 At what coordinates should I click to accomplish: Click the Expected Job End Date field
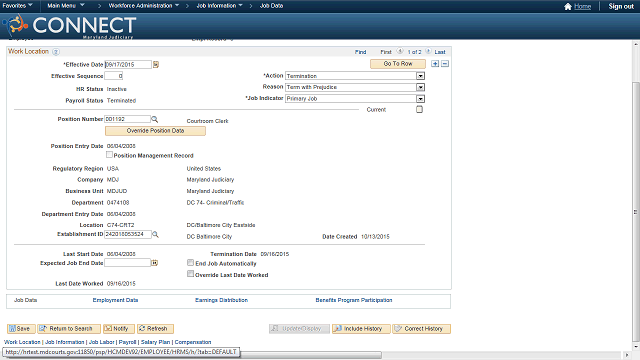click(128, 263)
